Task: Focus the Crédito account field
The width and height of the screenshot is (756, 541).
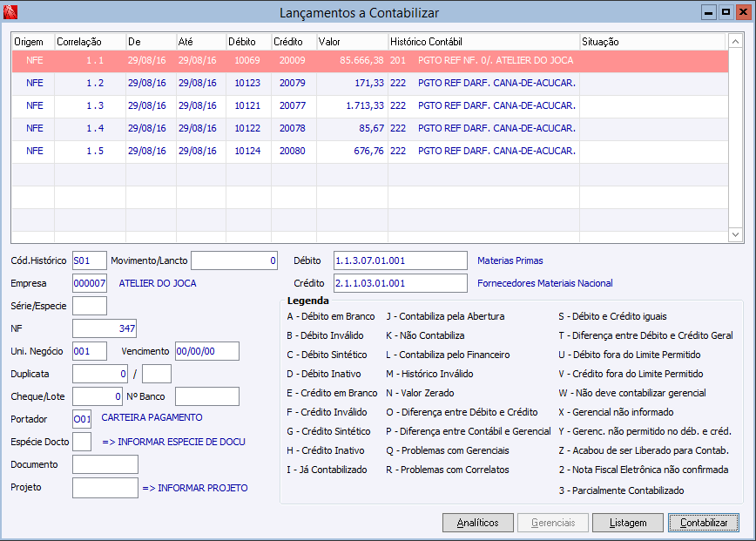Action: point(401,283)
